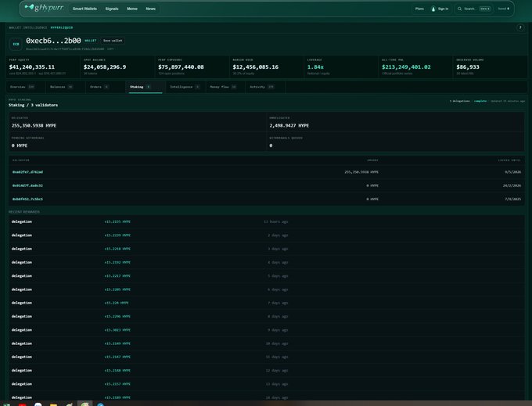Switch to the Money flow tab

click(x=223, y=87)
